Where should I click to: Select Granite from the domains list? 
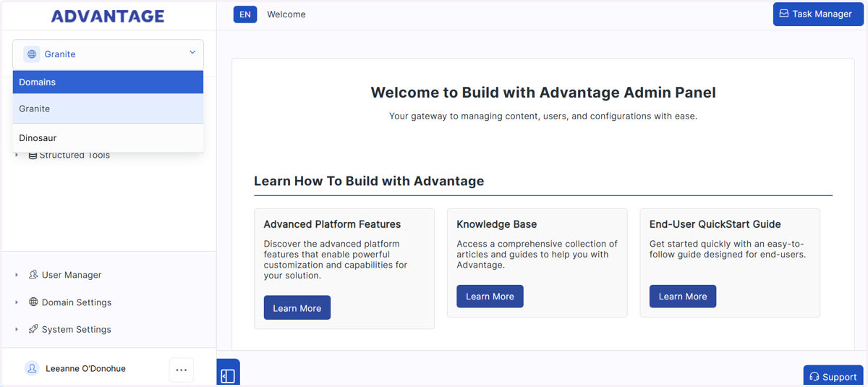click(108, 109)
